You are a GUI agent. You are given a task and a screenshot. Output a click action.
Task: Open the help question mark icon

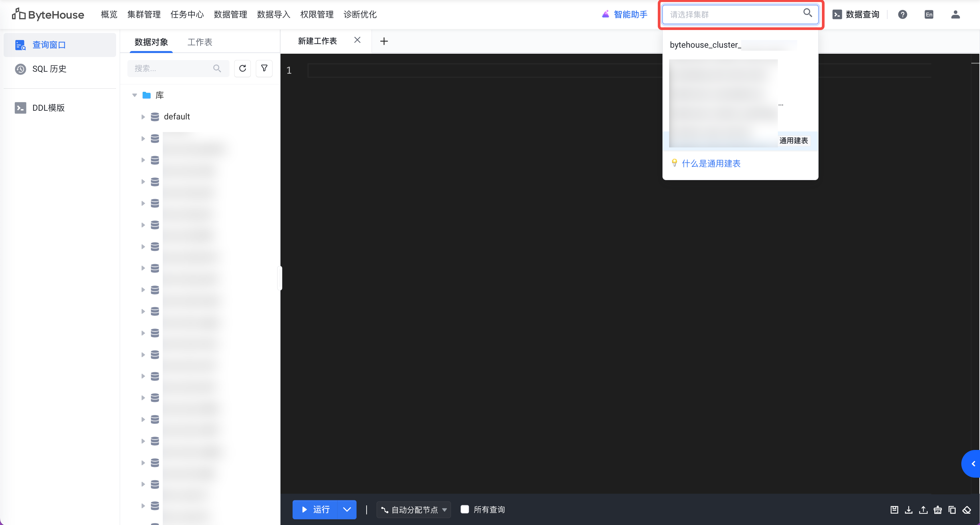[x=902, y=14]
